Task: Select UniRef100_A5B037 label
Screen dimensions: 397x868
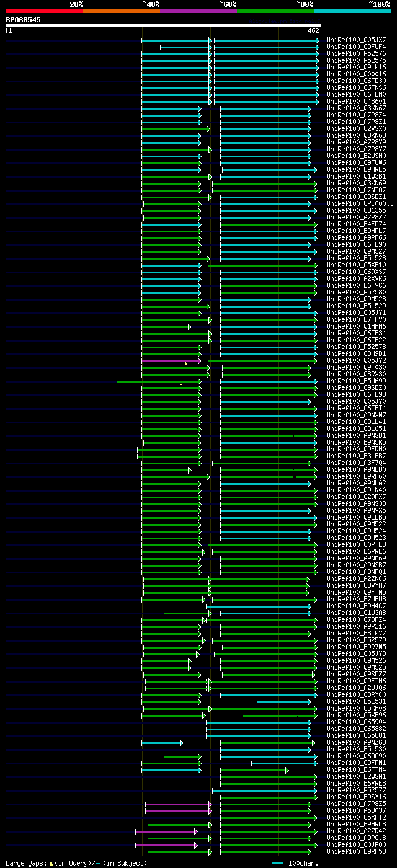Action: coord(356,810)
